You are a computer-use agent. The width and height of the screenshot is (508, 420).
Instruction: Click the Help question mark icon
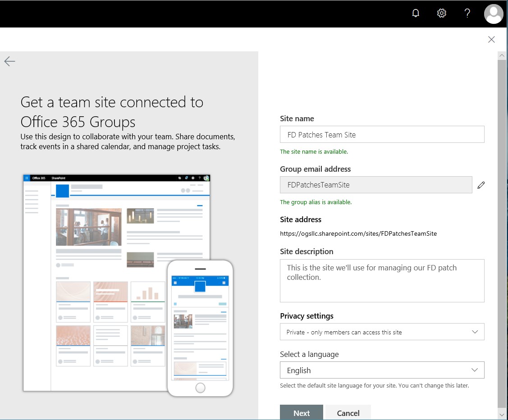[x=467, y=13]
